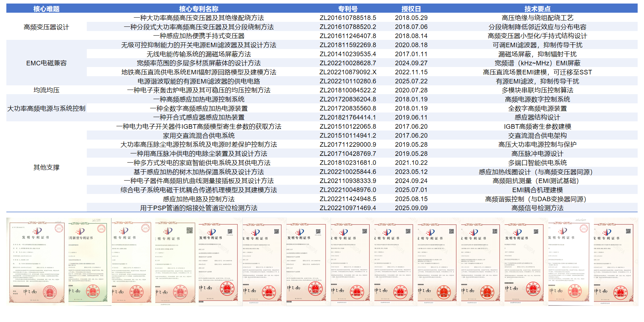Click patent name 一种高频感应加热电源控制系统
This screenshot has width=644, height=322.
click(x=199, y=99)
